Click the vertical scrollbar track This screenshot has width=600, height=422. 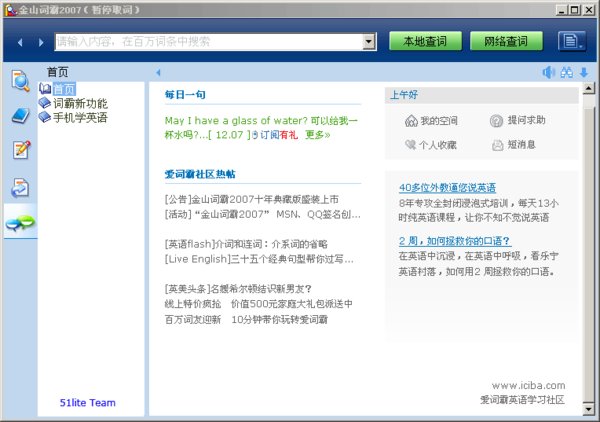589,249
